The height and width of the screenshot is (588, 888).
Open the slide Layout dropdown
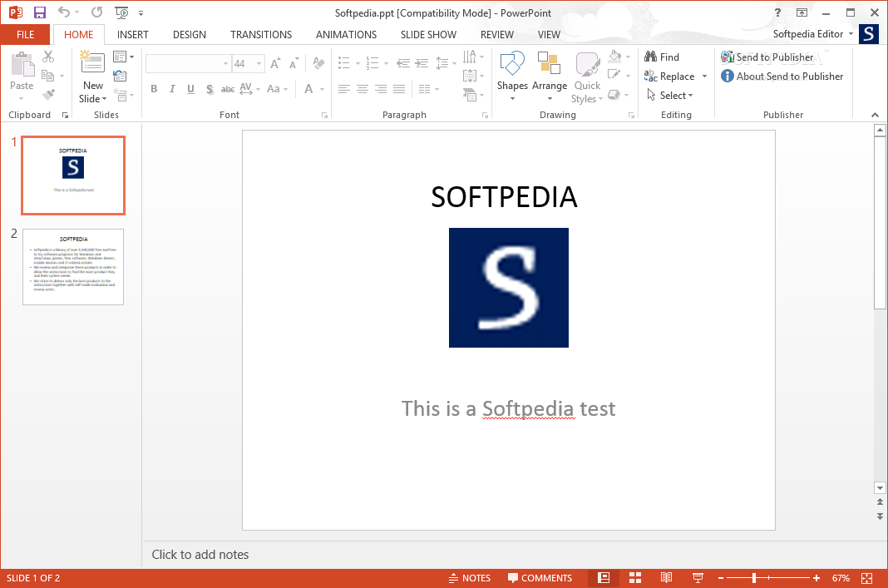[x=123, y=57]
